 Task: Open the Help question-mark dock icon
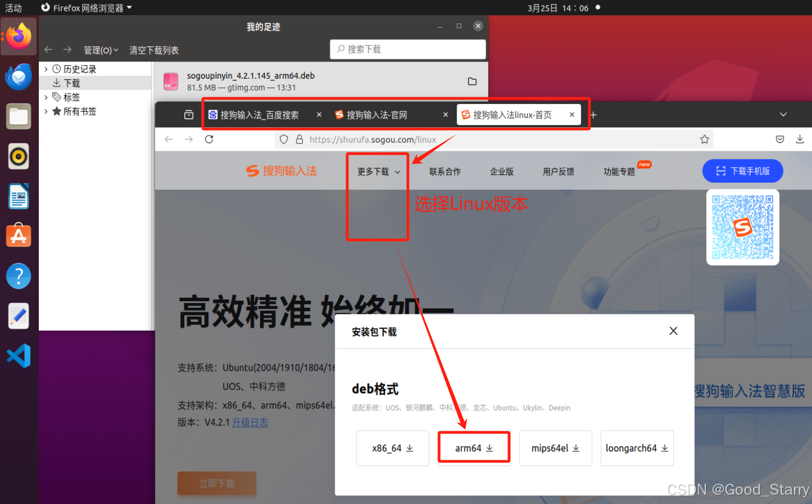(19, 276)
